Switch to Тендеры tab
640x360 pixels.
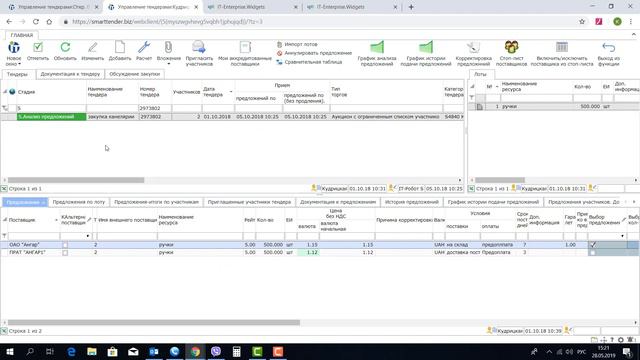coord(17,74)
